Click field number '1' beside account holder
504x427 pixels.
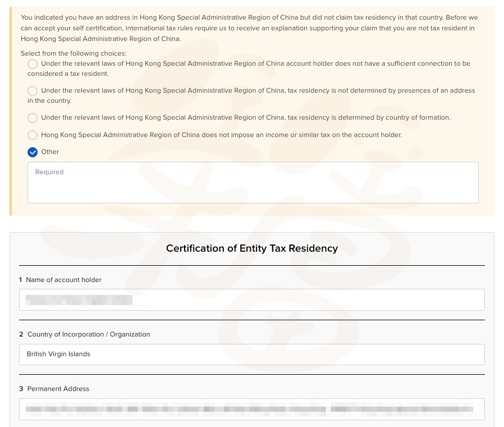(21, 280)
